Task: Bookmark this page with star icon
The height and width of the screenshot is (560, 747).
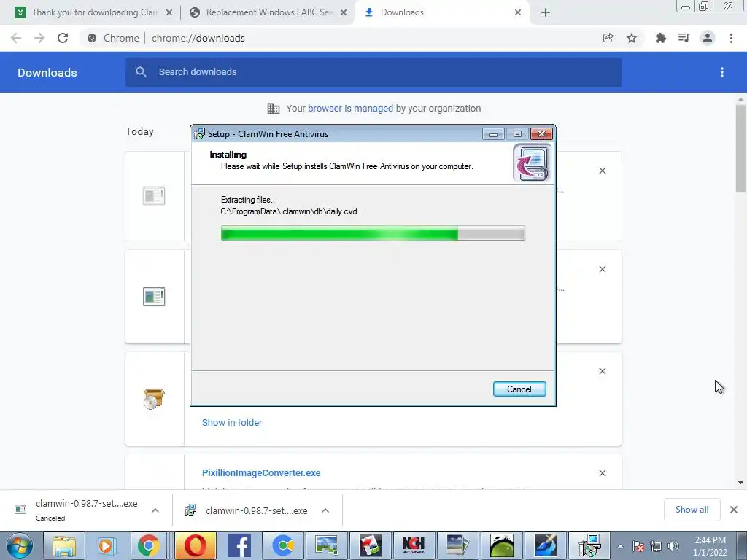Action: [632, 38]
